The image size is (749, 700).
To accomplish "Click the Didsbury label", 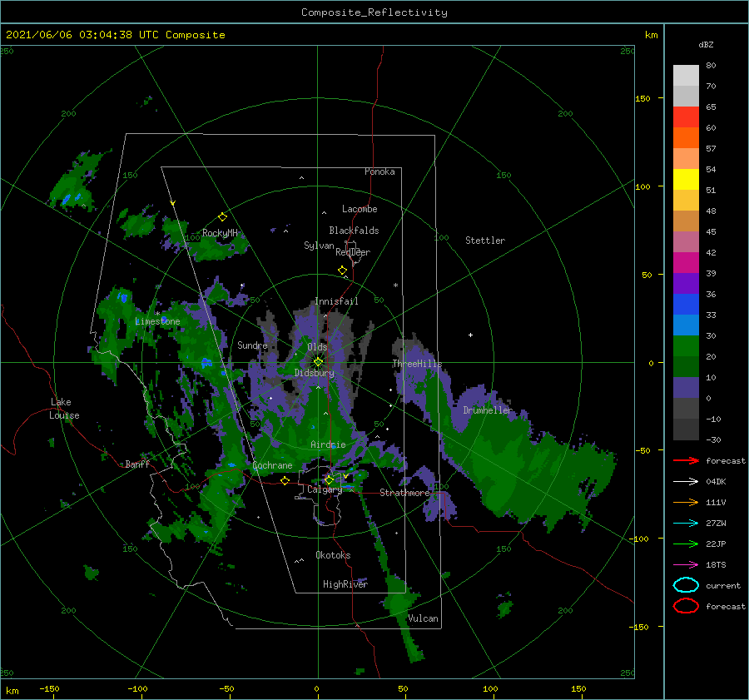I will click(315, 373).
